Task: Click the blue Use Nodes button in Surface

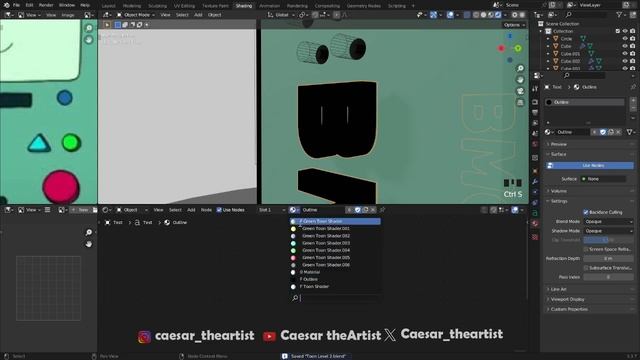Action: (590, 165)
